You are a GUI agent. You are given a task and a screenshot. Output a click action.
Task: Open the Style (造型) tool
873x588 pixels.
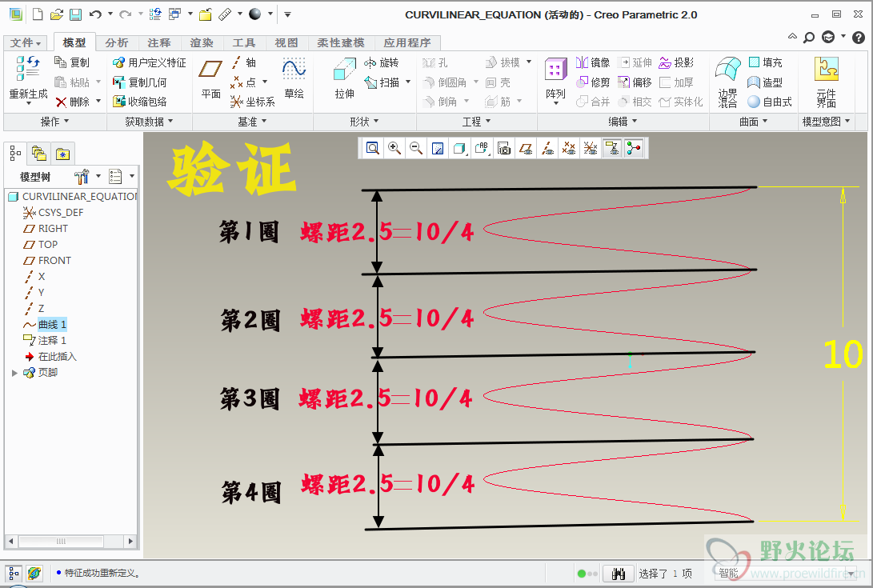[x=766, y=82]
